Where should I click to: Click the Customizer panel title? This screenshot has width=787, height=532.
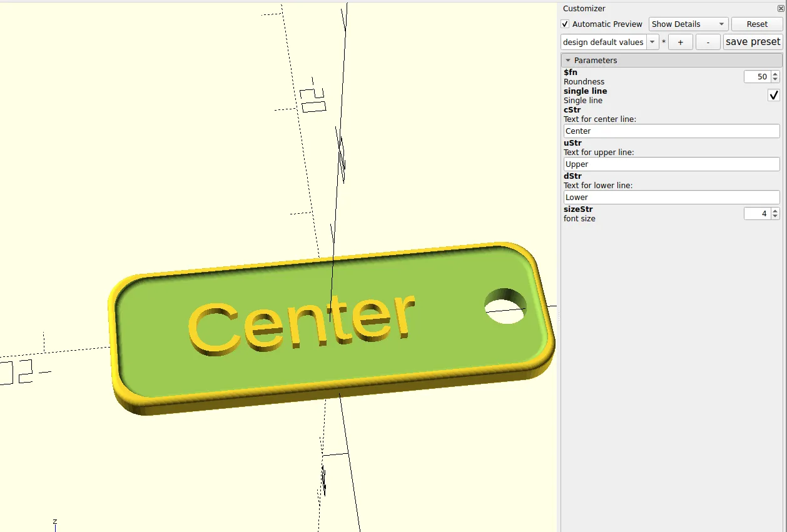tap(584, 9)
